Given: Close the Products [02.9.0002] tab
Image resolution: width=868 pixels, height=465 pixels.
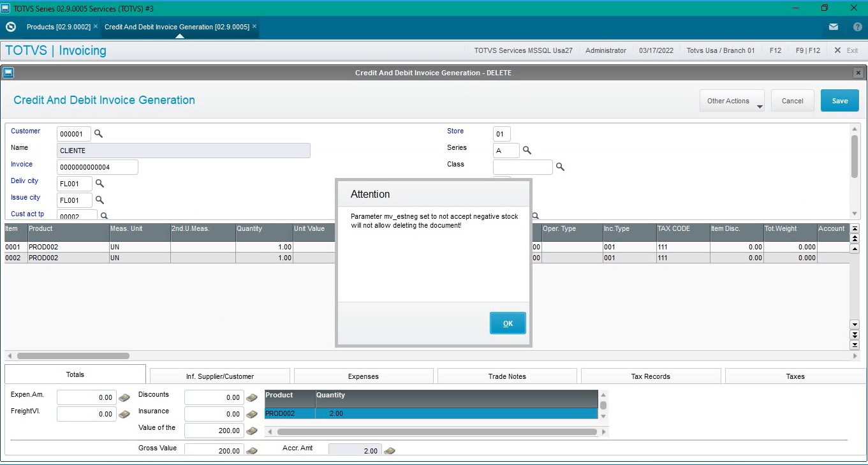Looking at the screenshot, I should point(96,26).
